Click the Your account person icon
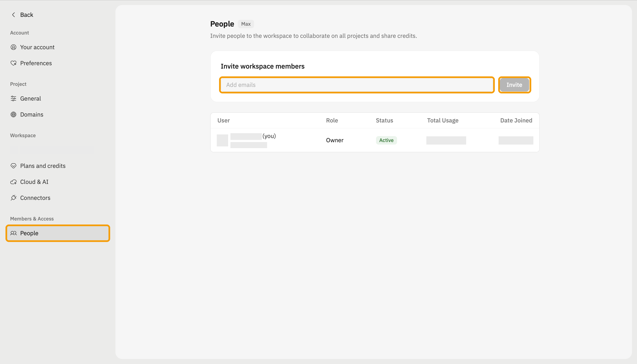Screen dimensions: 637x364 coord(13,47)
